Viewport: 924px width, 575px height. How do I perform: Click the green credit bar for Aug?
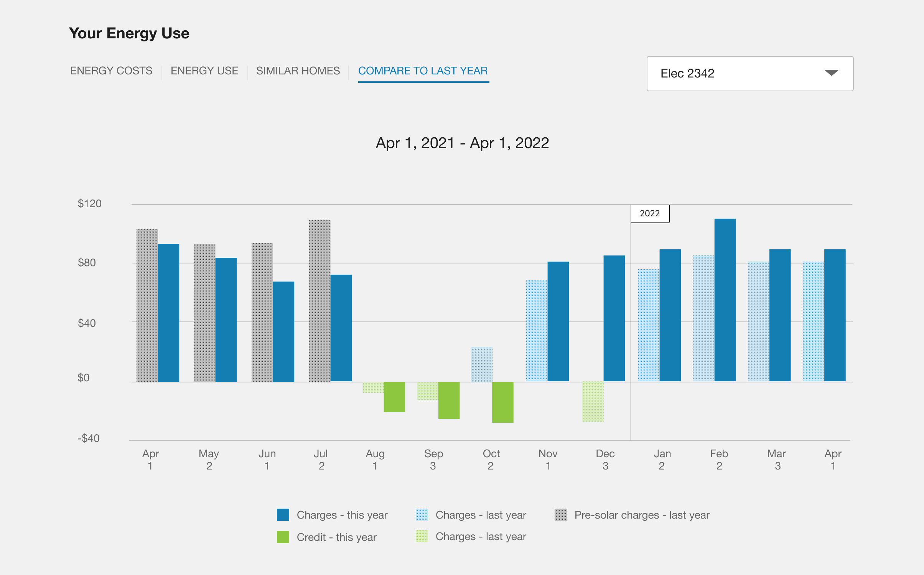[394, 397]
